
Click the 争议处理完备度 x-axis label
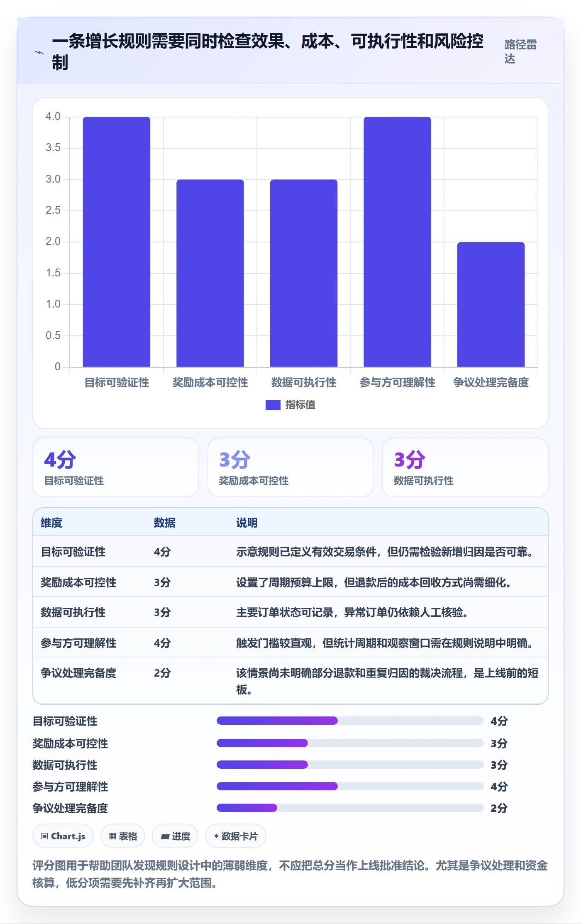point(491,382)
